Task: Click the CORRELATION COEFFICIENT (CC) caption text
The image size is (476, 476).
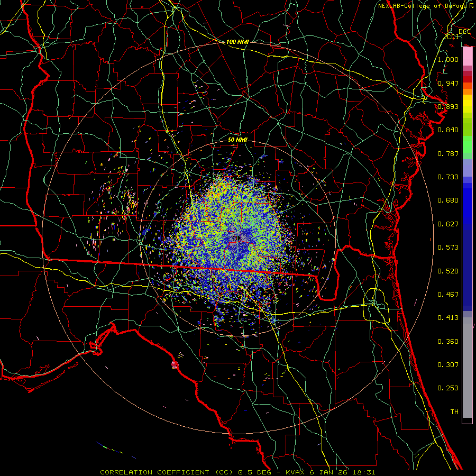Action: [x=167, y=472]
